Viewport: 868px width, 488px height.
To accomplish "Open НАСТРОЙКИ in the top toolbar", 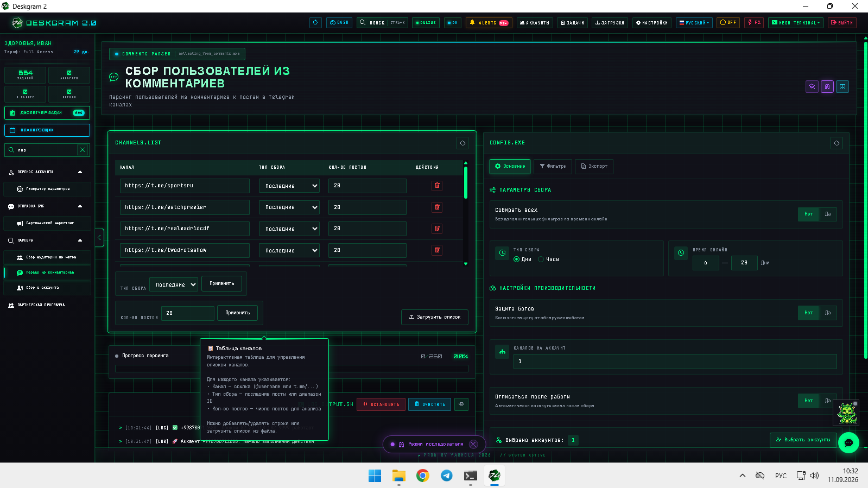I will [652, 23].
